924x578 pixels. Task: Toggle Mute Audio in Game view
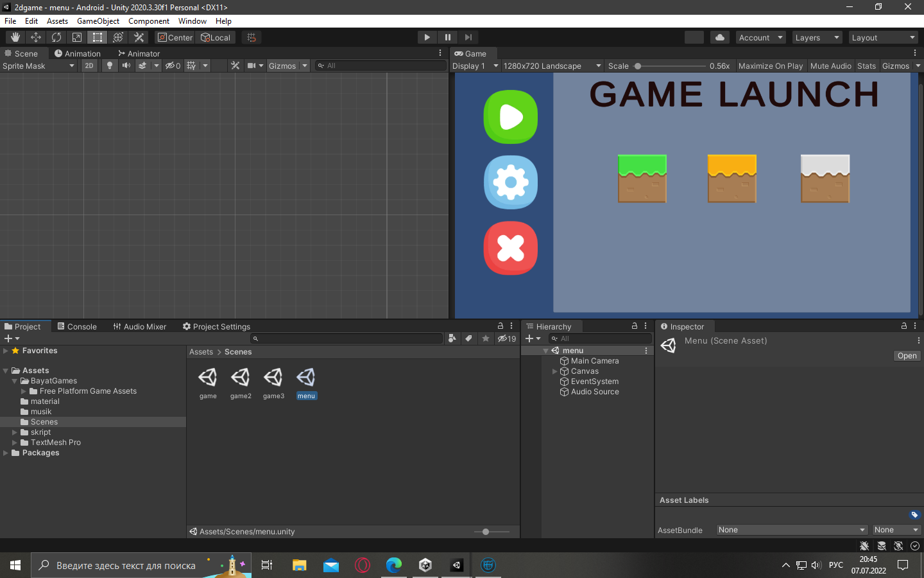pos(831,66)
